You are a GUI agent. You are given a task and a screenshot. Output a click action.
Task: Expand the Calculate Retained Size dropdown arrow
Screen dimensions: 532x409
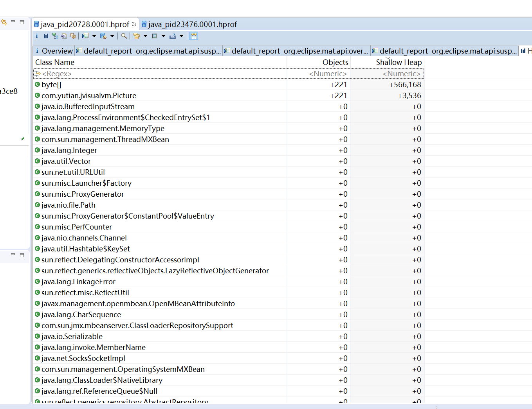pos(164,36)
